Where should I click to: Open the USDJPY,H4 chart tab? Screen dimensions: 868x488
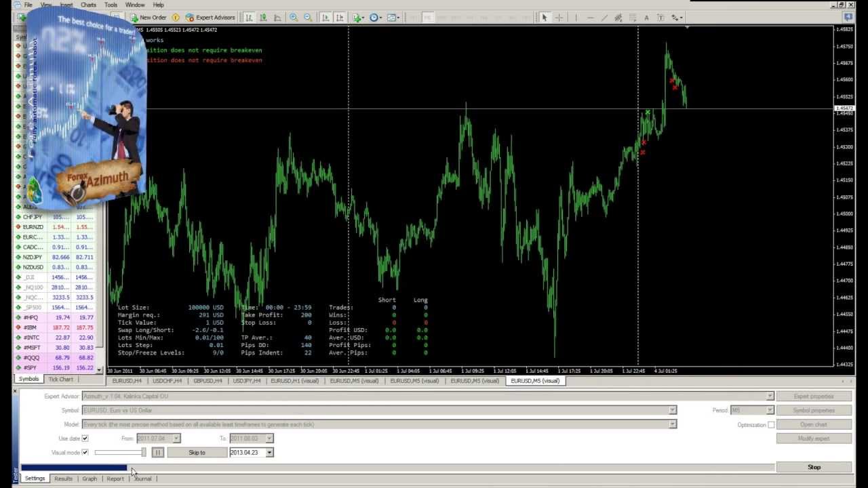(x=246, y=381)
